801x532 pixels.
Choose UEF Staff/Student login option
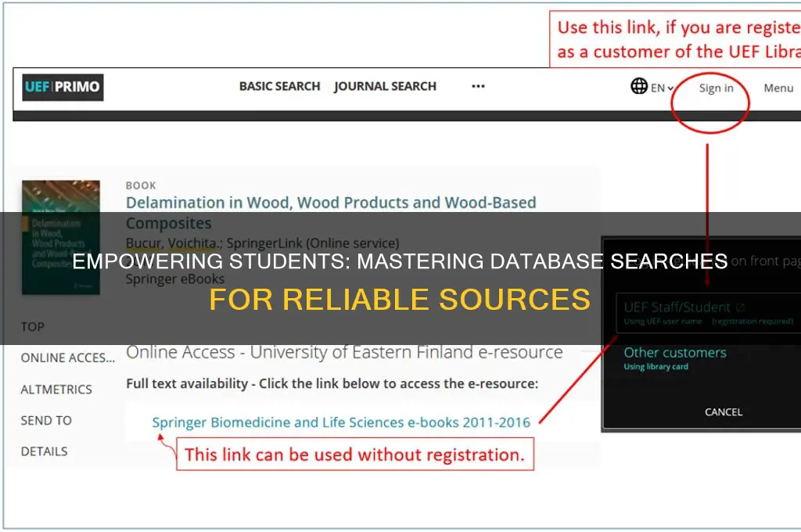point(708,313)
